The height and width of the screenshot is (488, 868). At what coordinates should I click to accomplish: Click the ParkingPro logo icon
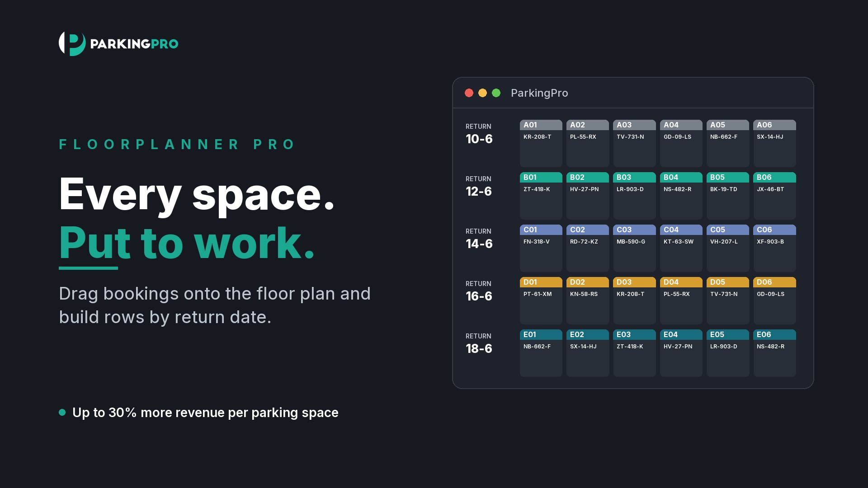[x=72, y=44]
